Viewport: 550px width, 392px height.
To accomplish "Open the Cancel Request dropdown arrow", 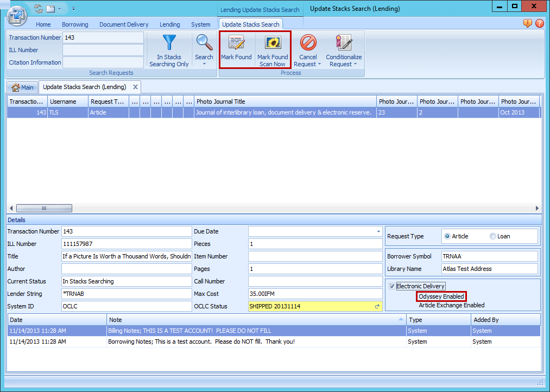I will click(319, 65).
